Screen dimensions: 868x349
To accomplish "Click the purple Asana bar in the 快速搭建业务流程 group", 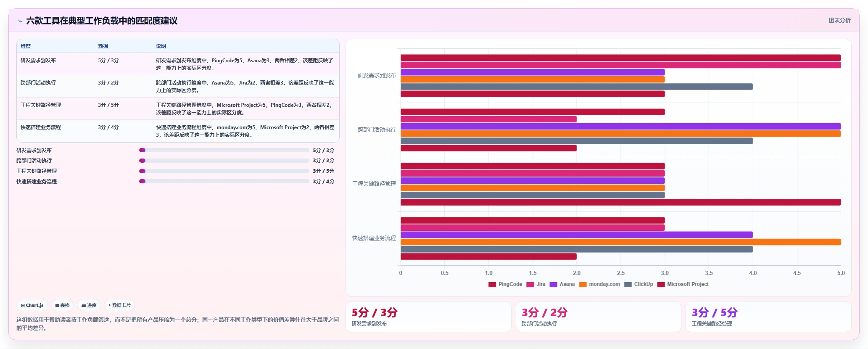I will point(577,235).
